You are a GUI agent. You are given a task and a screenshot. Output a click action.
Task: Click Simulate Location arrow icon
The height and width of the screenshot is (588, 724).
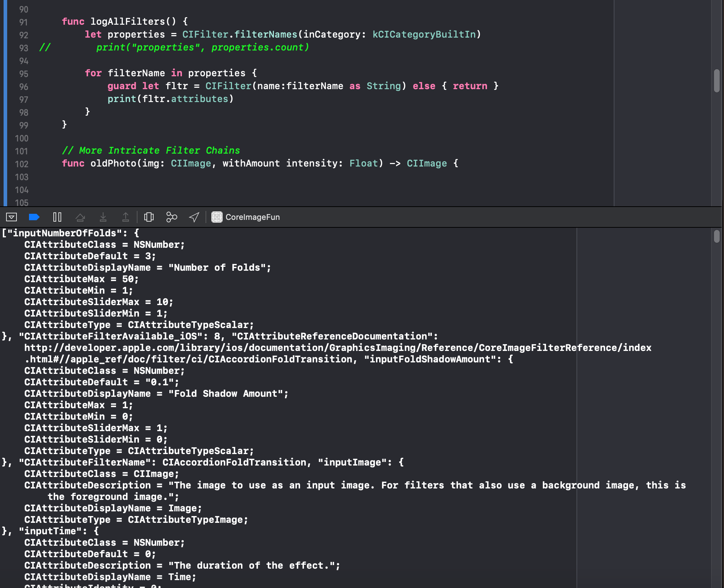pos(194,217)
